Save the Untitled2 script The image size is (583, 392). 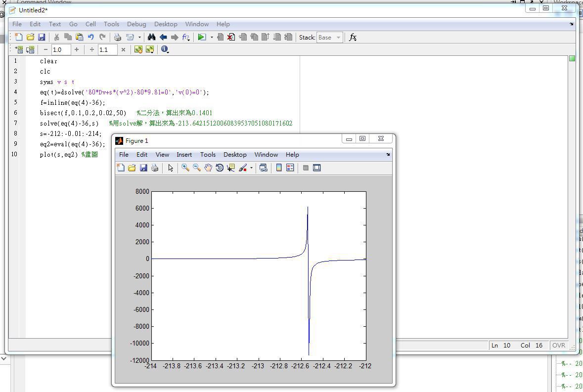tap(42, 37)
